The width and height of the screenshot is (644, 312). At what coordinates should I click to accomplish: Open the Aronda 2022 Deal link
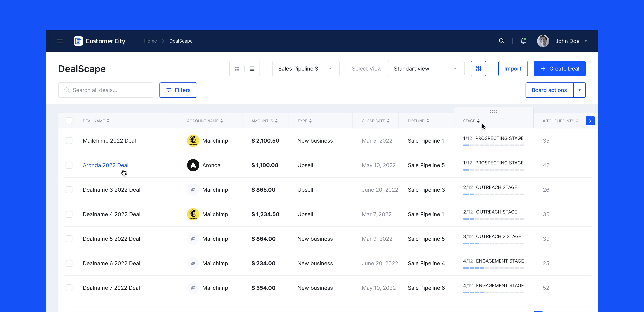[105, 165]
